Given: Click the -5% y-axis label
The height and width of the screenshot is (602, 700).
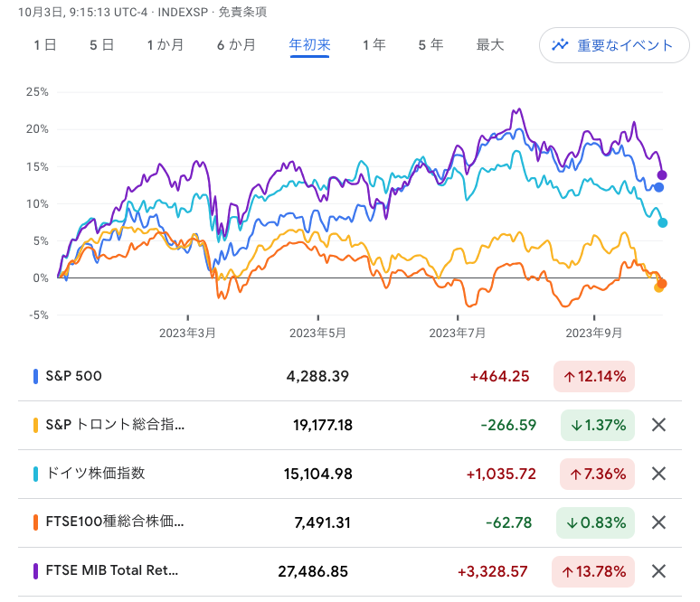Looking at the screenshot, I should [38, 315].
